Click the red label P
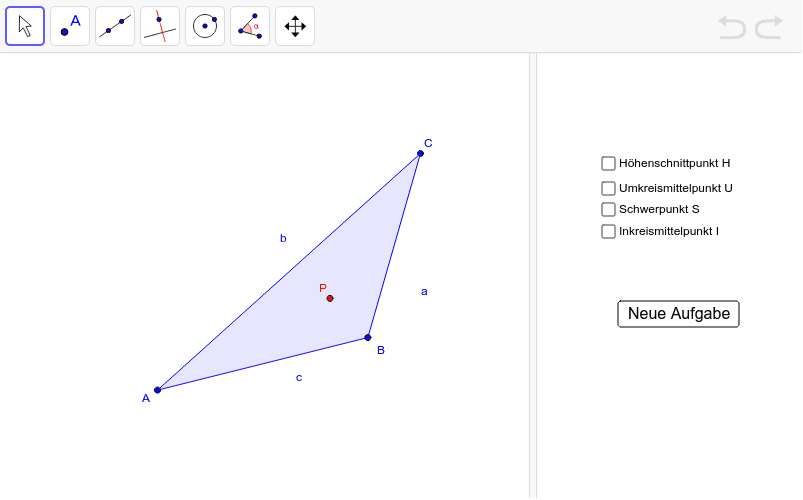Image resolution: width=803 pixels, height=500 pixels. point(323,288)
